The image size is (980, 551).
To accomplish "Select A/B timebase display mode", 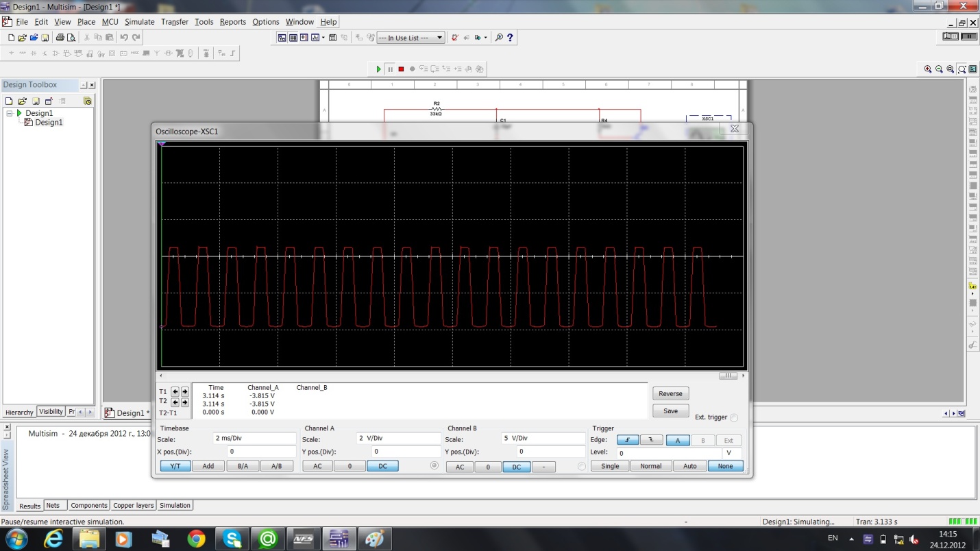I will (x=277, y=466).
